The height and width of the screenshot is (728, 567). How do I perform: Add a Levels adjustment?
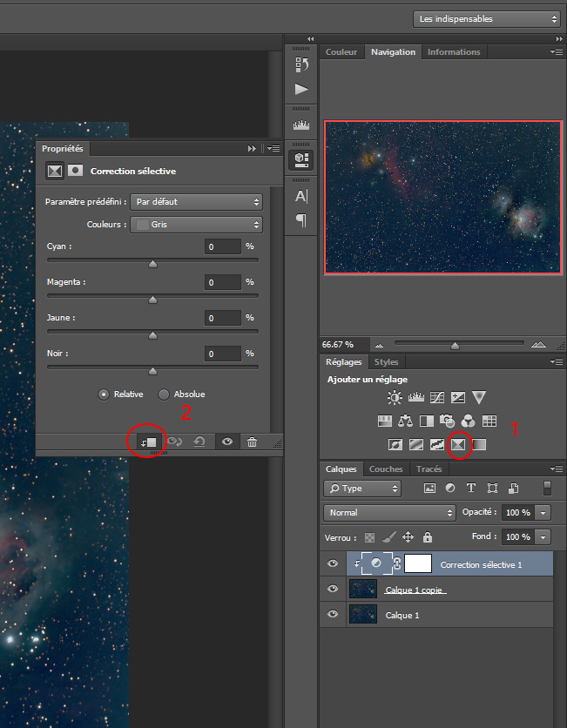[416, 397]
